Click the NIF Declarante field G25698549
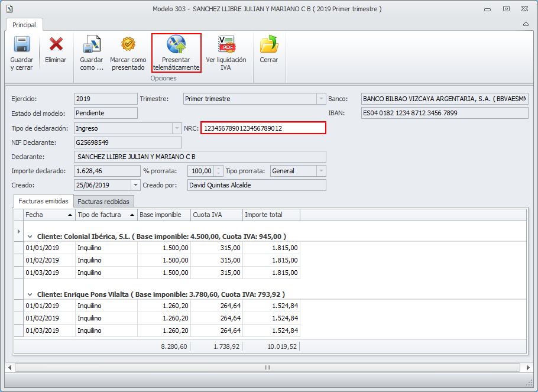This screenshot has width=538, height=392. (x=128, y=142)
